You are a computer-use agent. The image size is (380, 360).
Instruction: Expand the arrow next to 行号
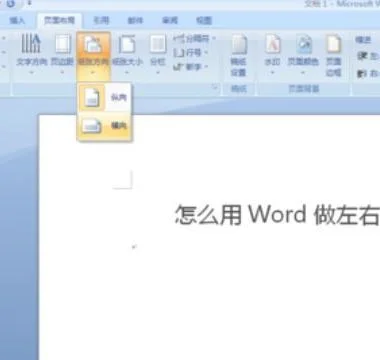pos(206,53)
